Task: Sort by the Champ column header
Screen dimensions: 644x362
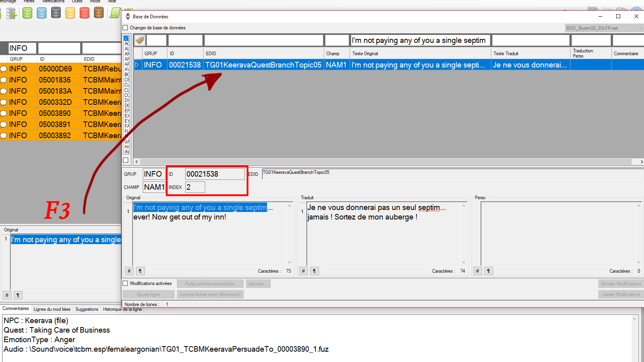Action: (x=336, y=54)
